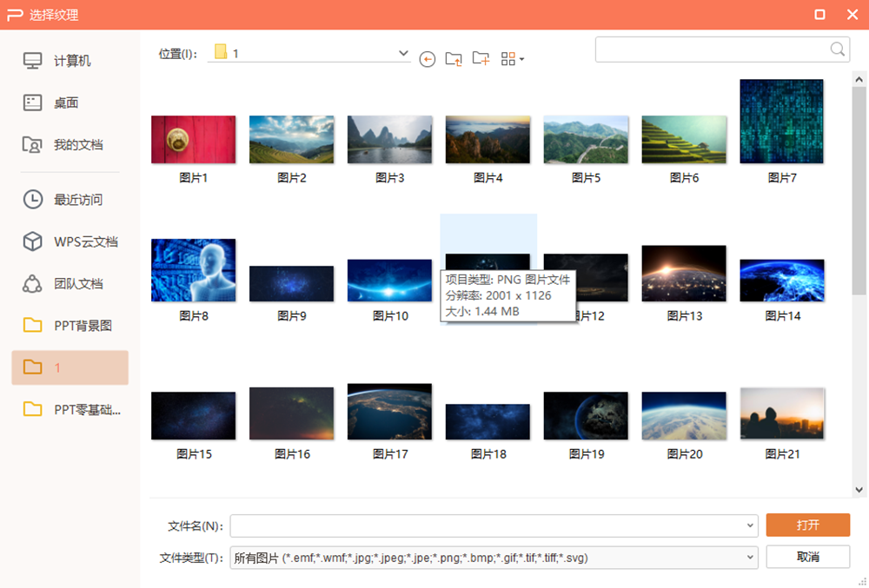Select 图片10 blue horizon glow thumbnail
This screenshot has height=588, width=869.
coord(389,281)
